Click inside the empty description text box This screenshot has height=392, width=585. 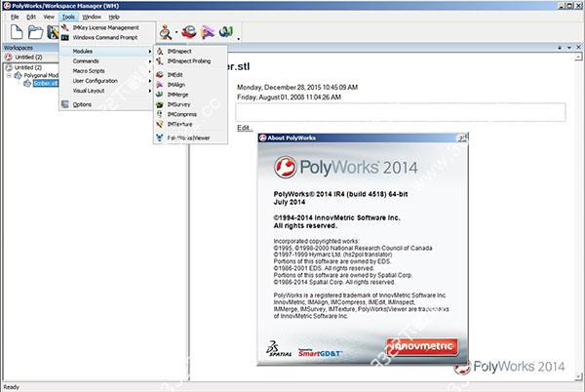[401, 112]
